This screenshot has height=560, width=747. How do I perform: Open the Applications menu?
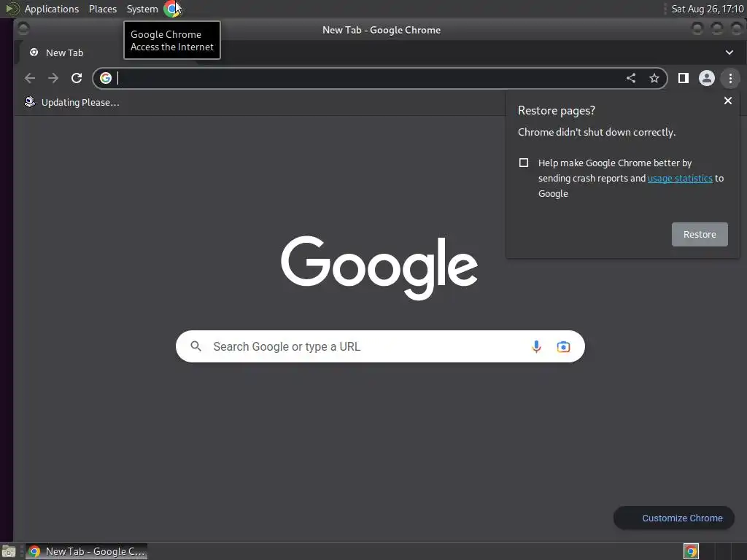click(x=52, y=9)
